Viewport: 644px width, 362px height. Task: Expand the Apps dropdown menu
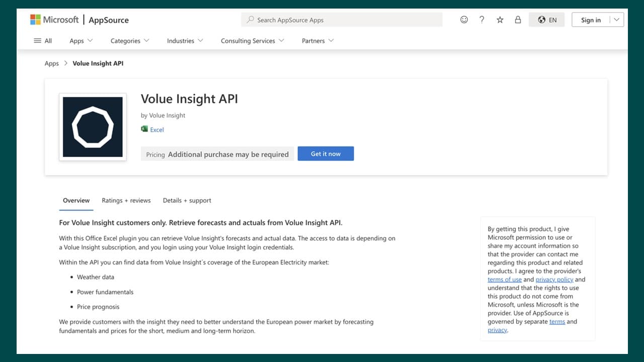[x=81, y=41]
